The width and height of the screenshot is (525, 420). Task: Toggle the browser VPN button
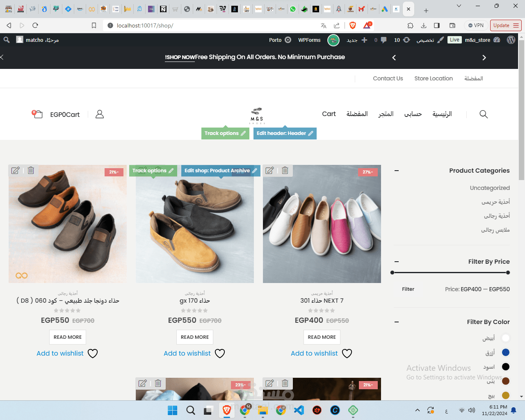475,25
